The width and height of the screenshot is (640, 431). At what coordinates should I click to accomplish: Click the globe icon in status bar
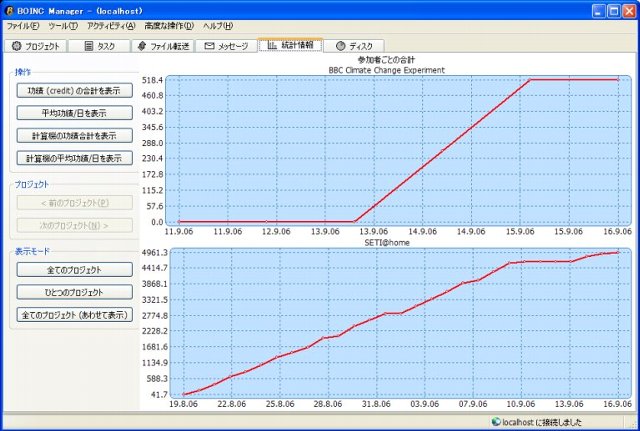(x=496, y=422)
